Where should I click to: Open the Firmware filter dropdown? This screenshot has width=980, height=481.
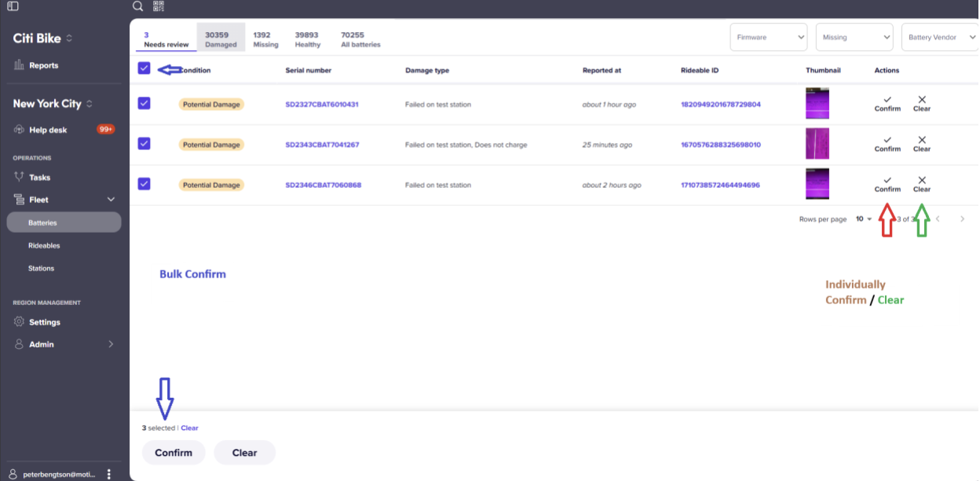[x=768, y=37]
